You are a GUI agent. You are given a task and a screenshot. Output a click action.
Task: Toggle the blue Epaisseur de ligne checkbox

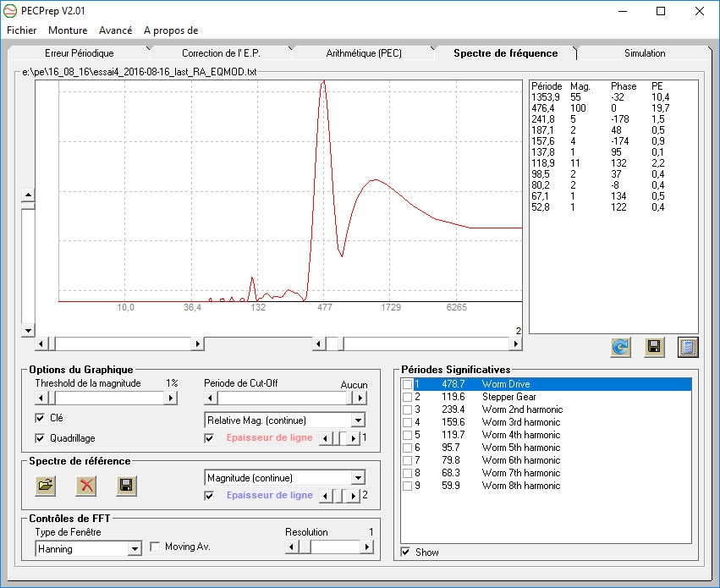[209, 495]
